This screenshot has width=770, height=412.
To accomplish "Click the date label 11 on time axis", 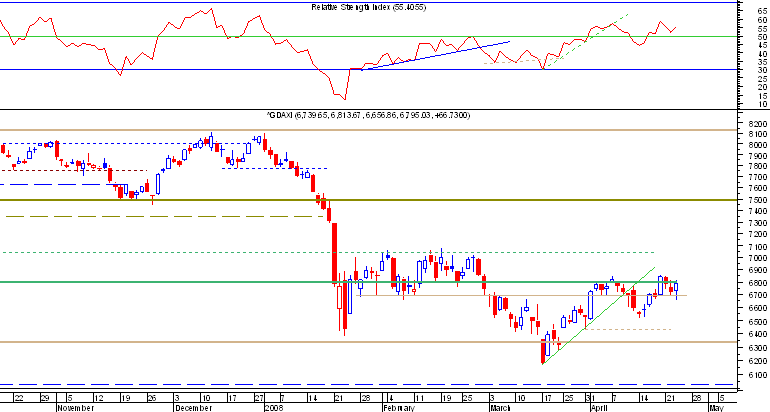I will point(419,397).
